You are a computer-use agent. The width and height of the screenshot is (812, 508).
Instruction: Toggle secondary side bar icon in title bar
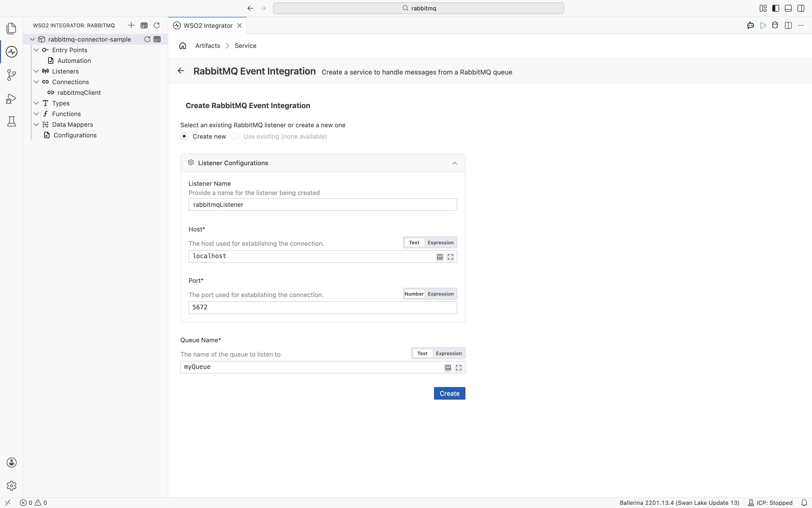click(x=801, y=8)
